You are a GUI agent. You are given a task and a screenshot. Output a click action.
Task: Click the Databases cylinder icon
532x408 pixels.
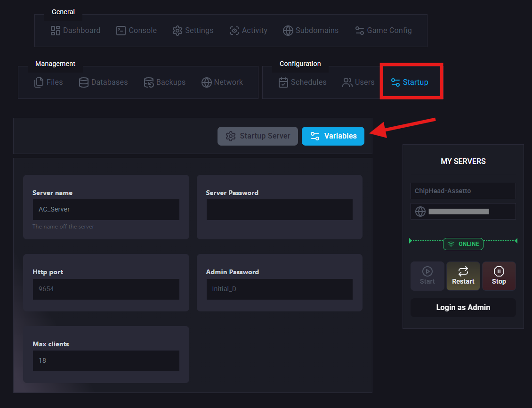pyautogui.click(x=84, y=82)
